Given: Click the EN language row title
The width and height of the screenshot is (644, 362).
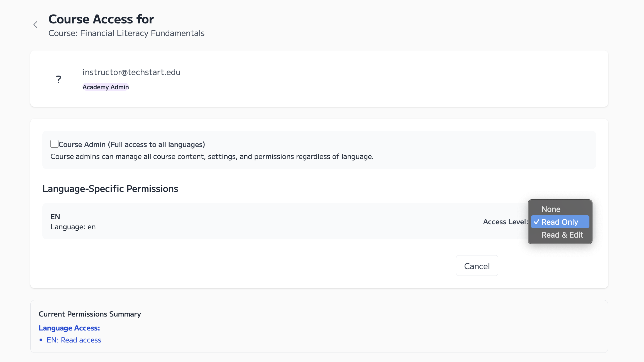Looking at the screenshot, I should click(x=55, y=217).
